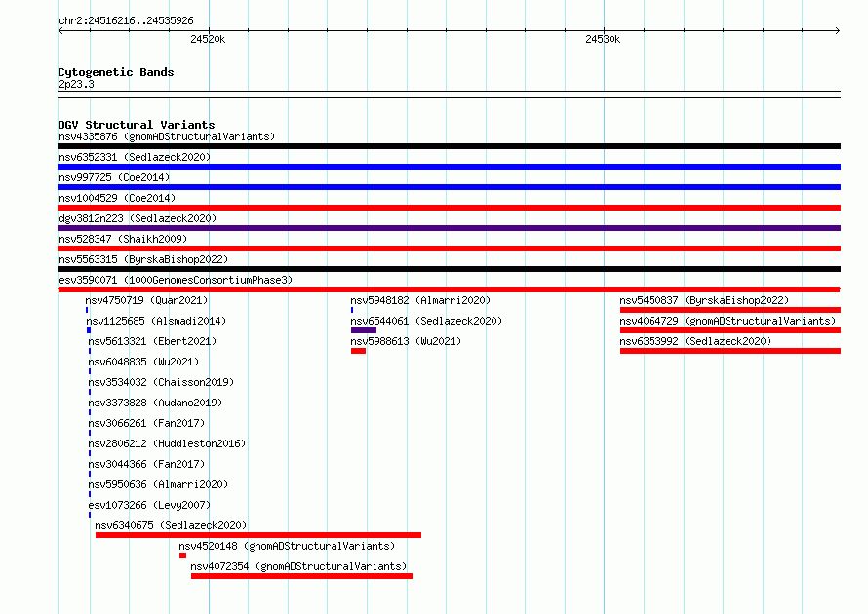
Task: Open nsv3534032 (Chaisson2019) label
Action: tap(161, 382)
